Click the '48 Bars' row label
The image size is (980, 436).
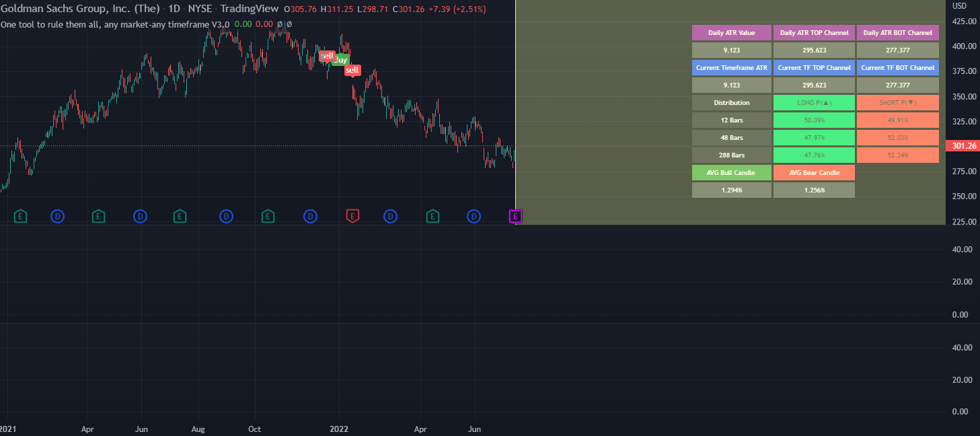[x=732, y=138]
